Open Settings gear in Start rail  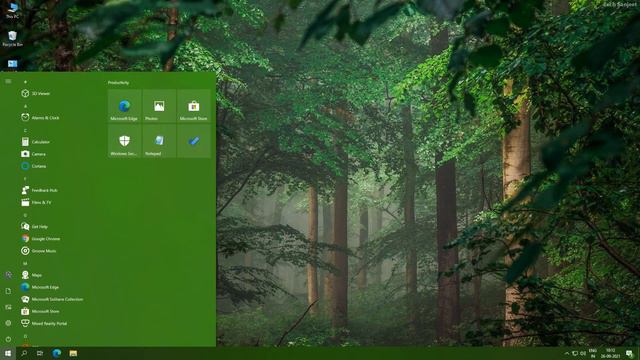tap(8, 323)
